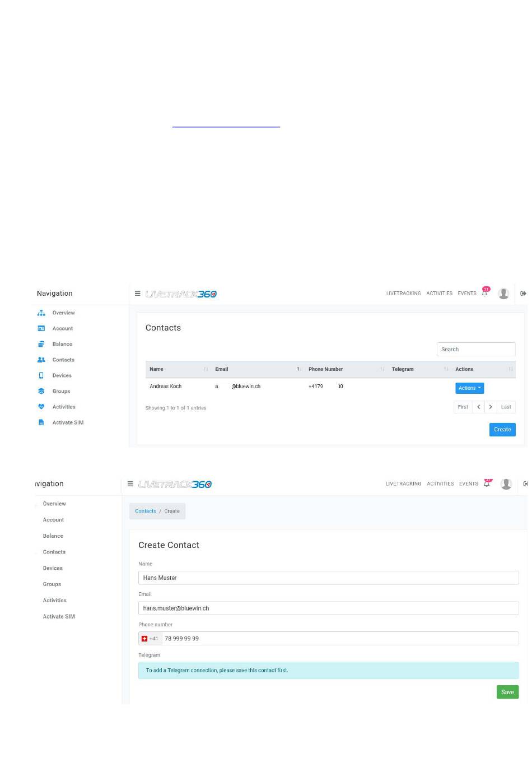Viewport: 532px width, 772px height.
Task: Click the Account card icon in the sidebar
Action: tap(41, 328)
